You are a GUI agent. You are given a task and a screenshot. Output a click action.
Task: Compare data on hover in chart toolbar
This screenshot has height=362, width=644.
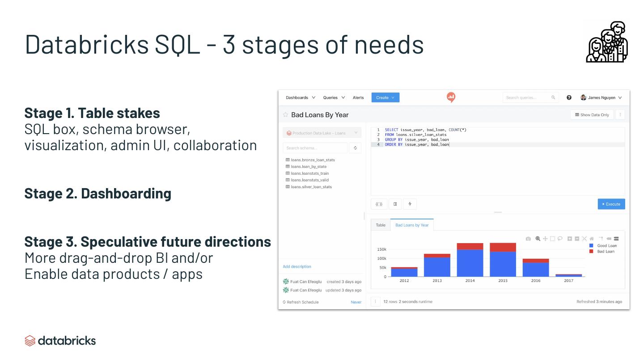pos(616,239)
